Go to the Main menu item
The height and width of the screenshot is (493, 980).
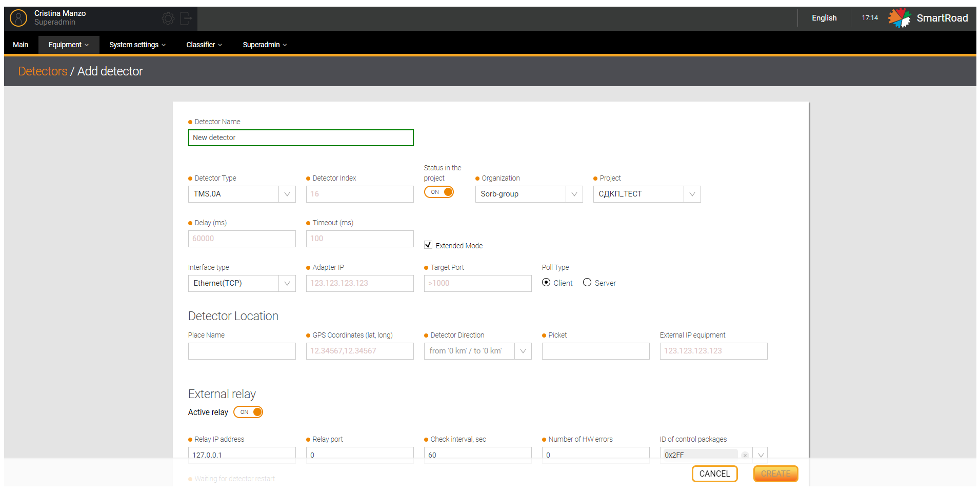21,45
